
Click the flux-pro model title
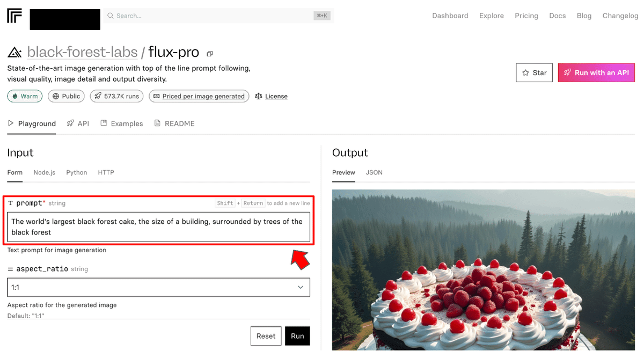(x=174, y=53)
